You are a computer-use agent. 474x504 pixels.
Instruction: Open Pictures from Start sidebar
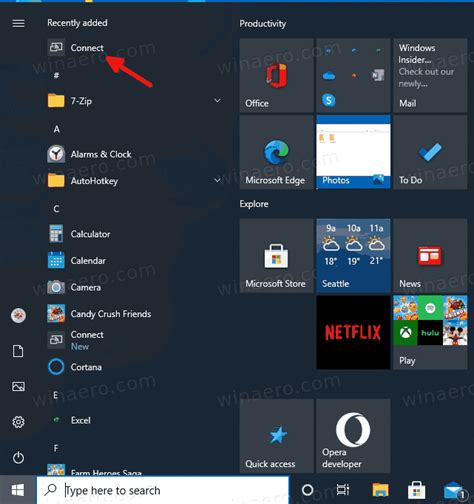tap(18, 387)
